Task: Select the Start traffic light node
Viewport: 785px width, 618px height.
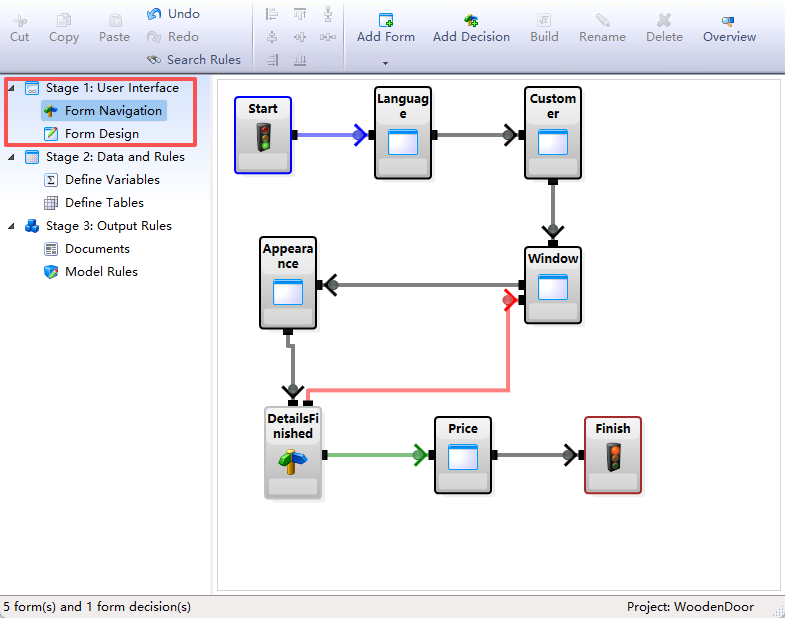Action: point(263,135)
